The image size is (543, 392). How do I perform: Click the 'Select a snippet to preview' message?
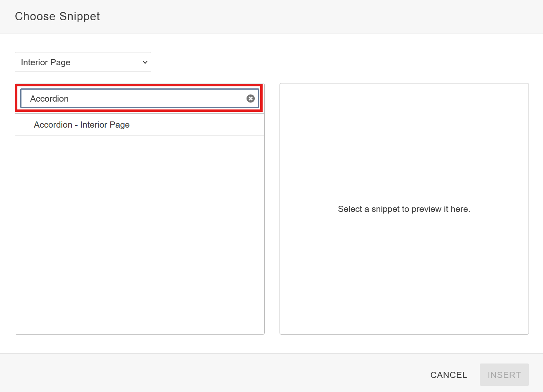point(404,209)
